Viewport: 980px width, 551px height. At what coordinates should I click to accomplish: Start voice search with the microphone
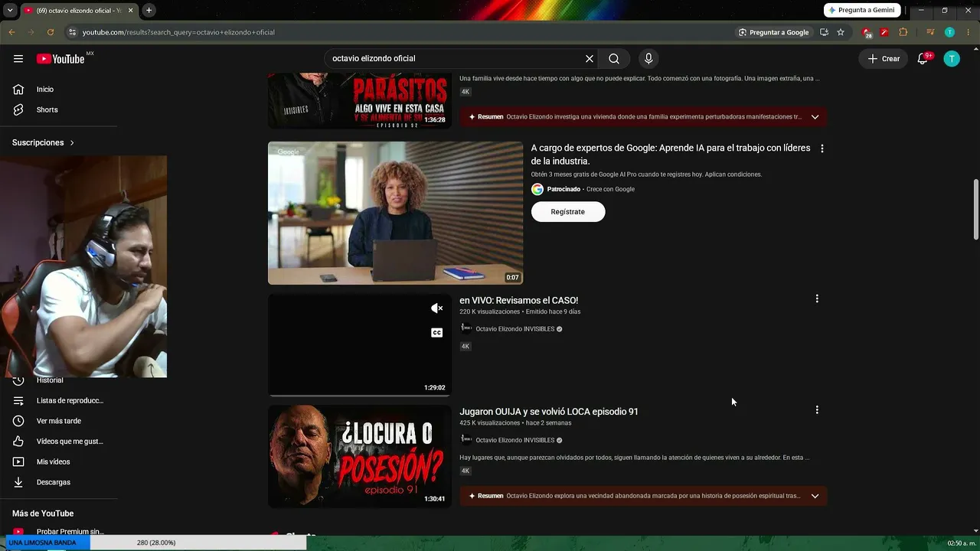click(648, 59)
